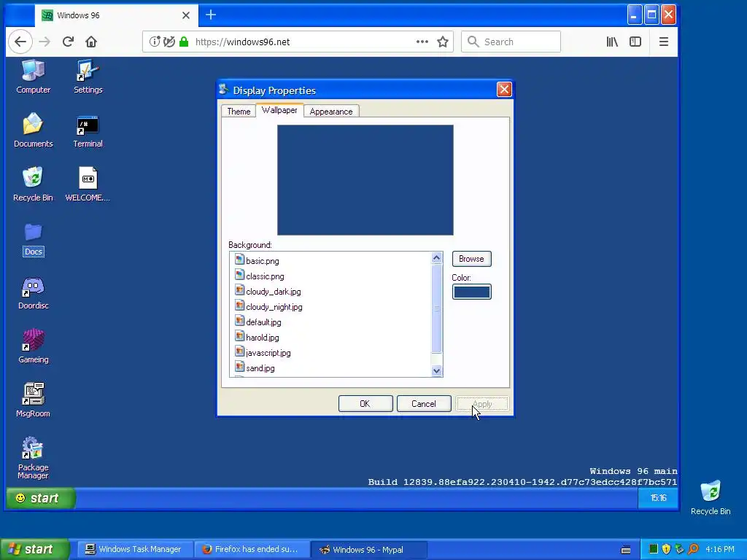Click the system tray security shield icon
The width and height of the screenshot is (747, 560).
pos(666,550)
